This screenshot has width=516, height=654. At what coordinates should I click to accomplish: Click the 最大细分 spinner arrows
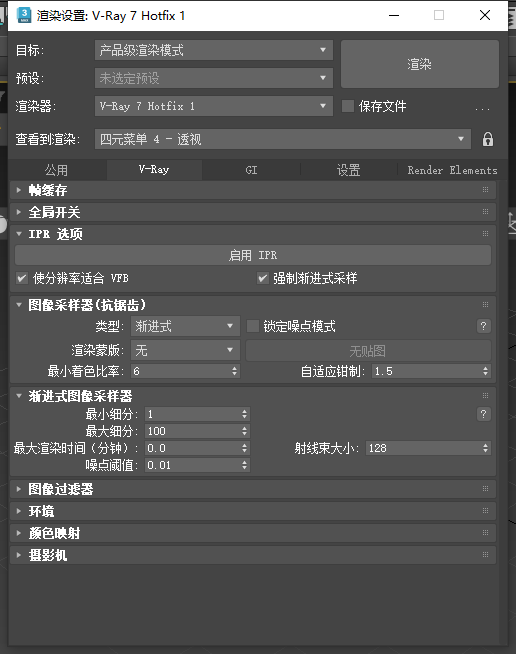point(244,431)
